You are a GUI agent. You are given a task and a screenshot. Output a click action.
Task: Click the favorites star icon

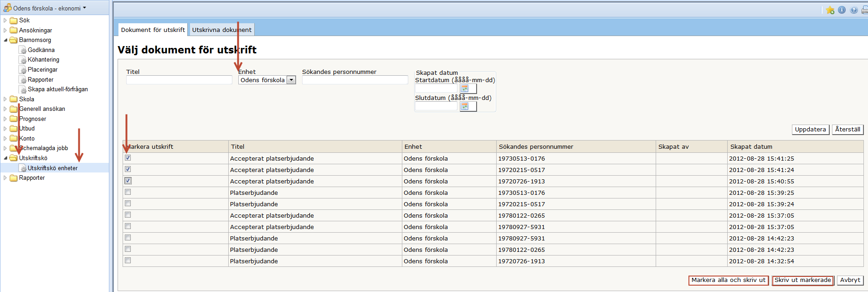pos(830,10)
